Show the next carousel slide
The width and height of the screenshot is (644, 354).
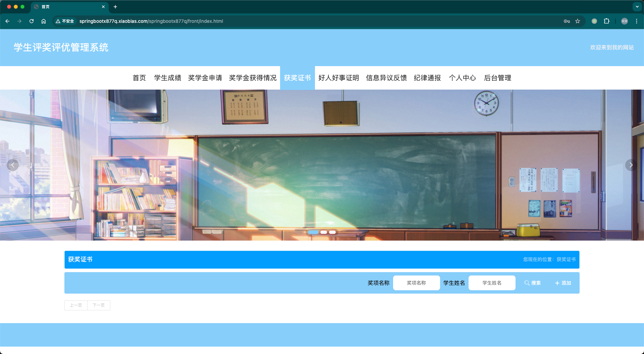(631, 165)
